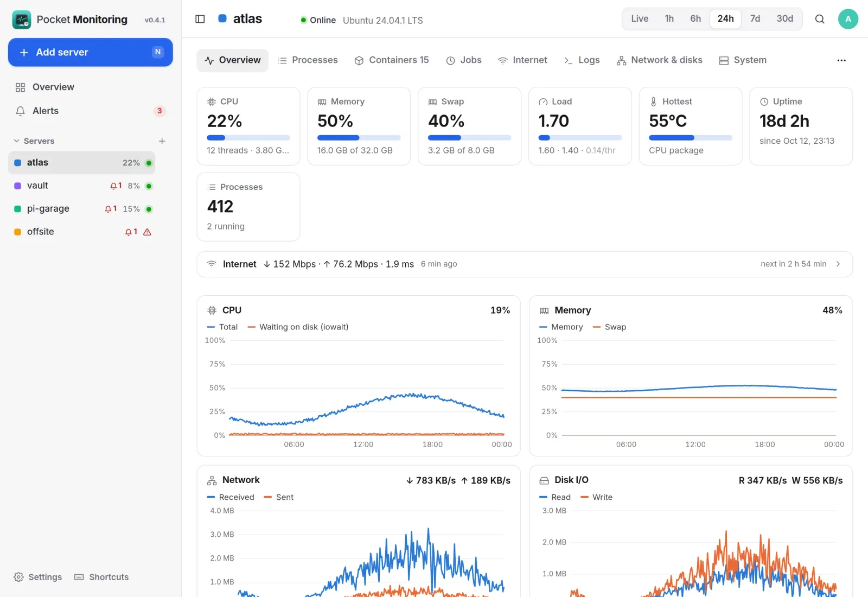868x597 pixels.
Task: Collapse the Servers section chevron
Action: [16, 141]
